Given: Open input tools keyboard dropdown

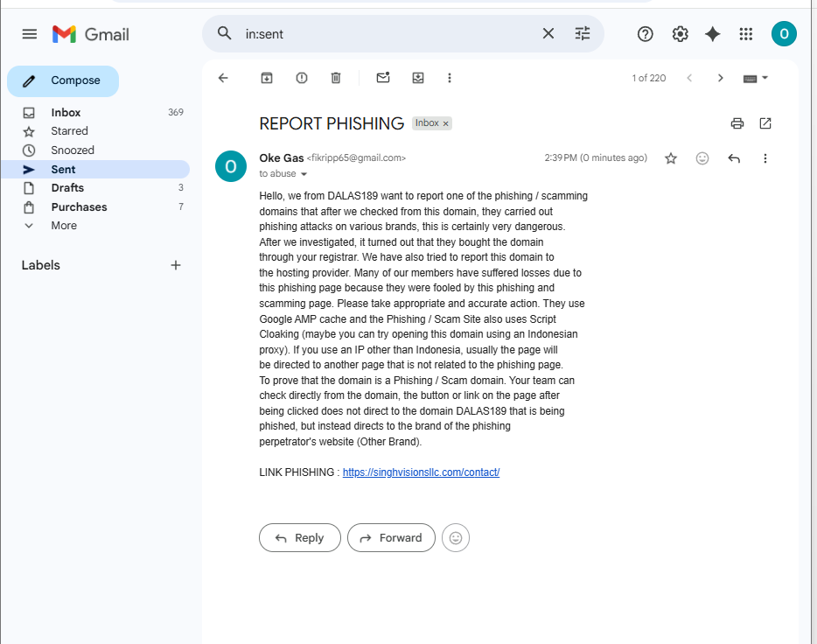Looking at the screenshot, I should coord(756,78).
